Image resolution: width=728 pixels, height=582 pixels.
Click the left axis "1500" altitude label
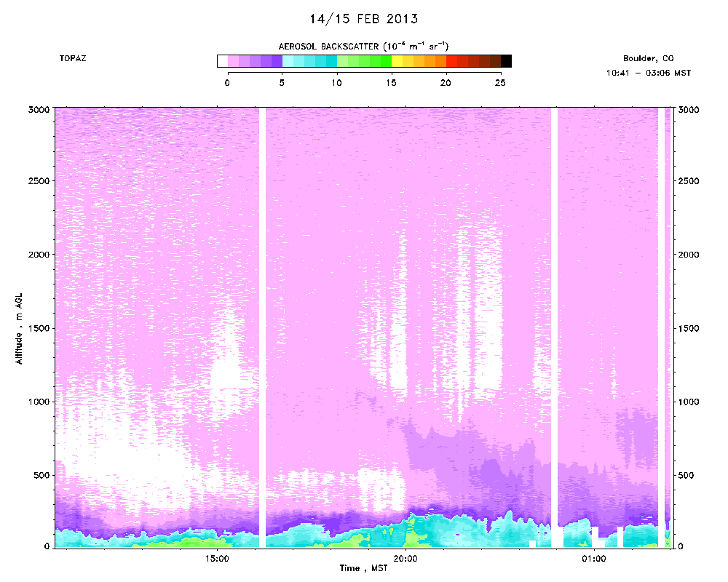[39, 328]
